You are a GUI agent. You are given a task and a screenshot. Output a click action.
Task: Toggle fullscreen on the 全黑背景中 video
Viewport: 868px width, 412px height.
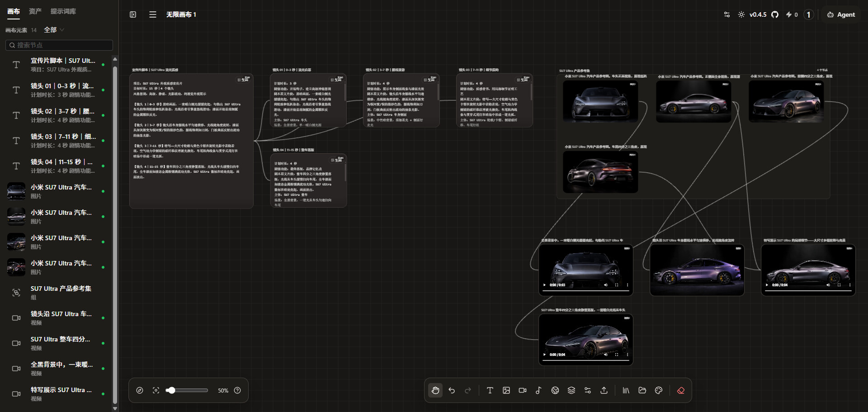point(617,285)
